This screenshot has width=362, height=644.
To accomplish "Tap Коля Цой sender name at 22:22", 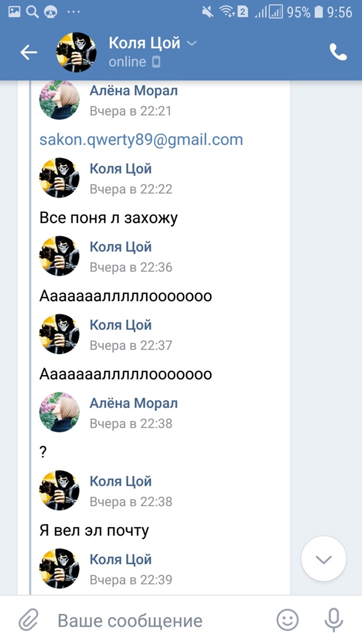I will tap(120, 169).
